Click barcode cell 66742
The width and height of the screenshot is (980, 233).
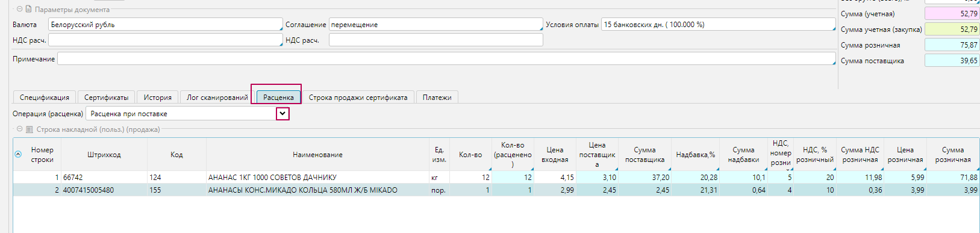[104, 177]
